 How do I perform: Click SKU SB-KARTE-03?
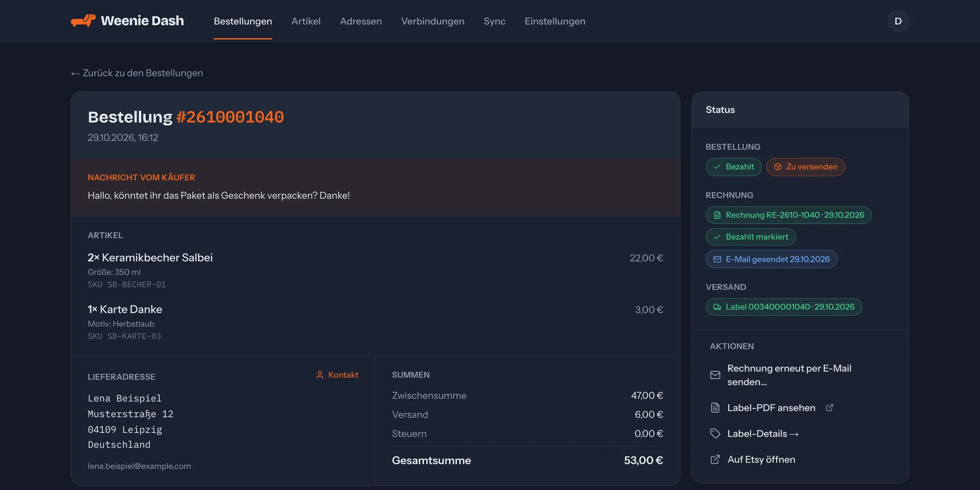coord(125,336)
